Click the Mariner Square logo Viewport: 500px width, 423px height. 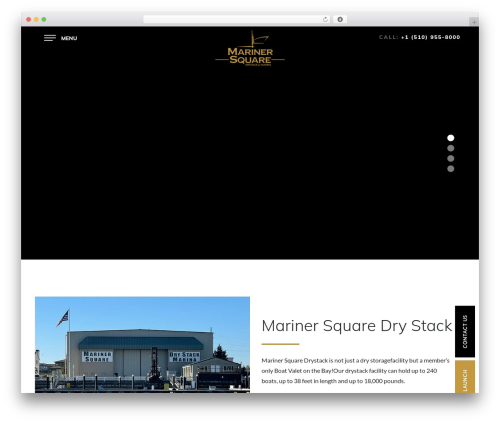(250, 48)
